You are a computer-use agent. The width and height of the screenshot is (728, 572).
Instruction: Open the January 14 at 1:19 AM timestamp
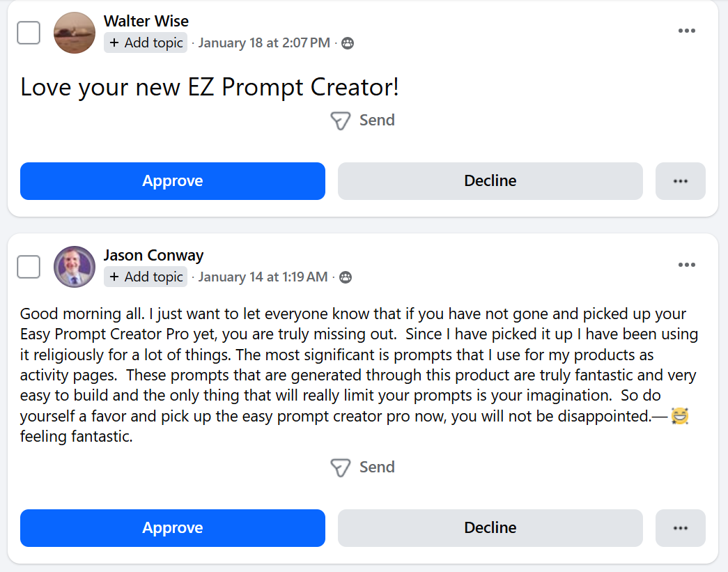pos(263,277)
